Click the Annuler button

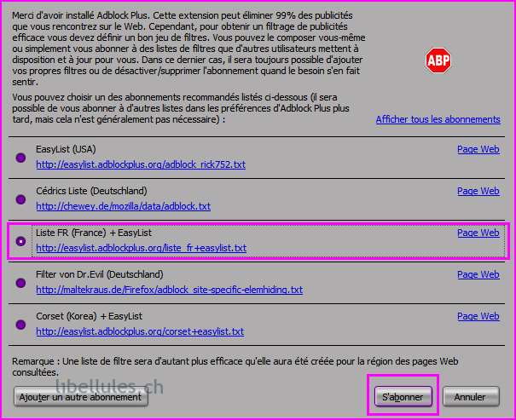pos(471,397)
